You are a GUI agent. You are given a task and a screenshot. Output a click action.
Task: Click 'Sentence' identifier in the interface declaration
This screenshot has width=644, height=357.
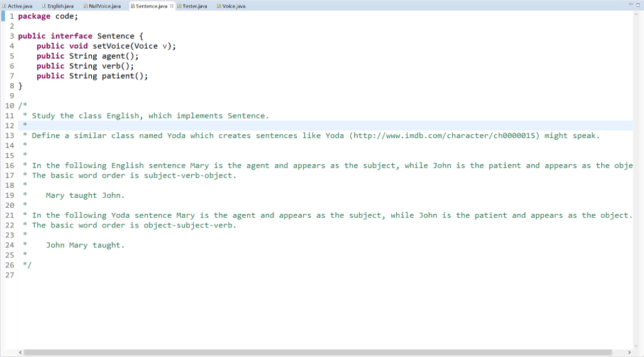tap(116, 36)
